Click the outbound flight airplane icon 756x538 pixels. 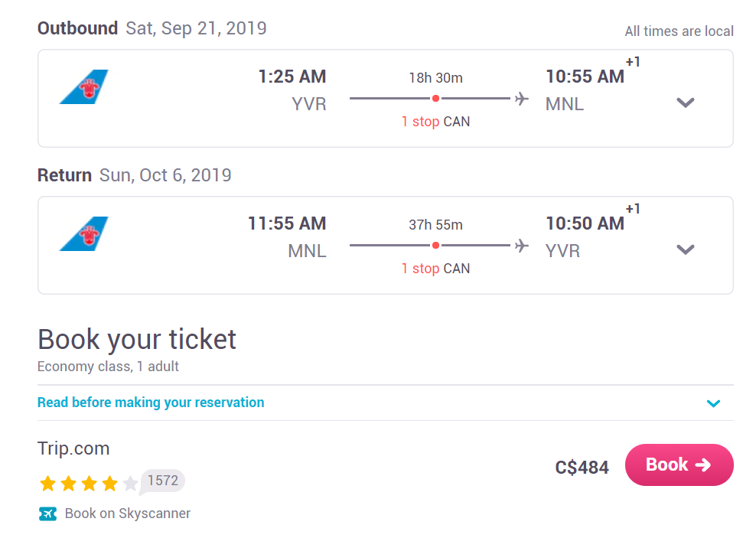(521, 99)
